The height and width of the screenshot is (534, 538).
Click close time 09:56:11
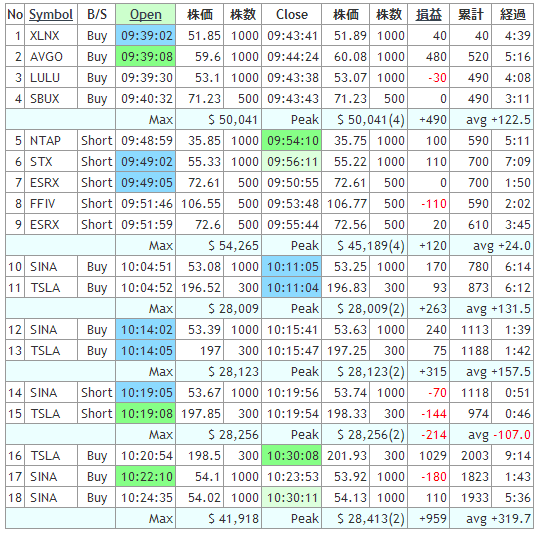coord(292,161)
